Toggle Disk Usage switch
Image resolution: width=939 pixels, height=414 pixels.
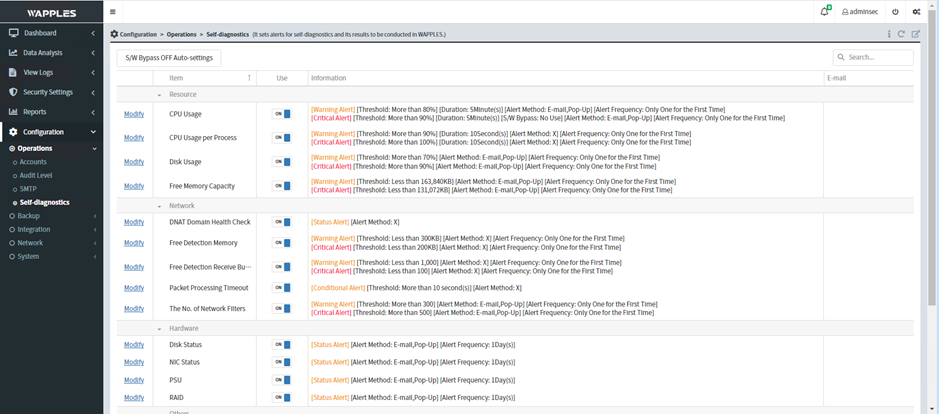click(282, 162)
